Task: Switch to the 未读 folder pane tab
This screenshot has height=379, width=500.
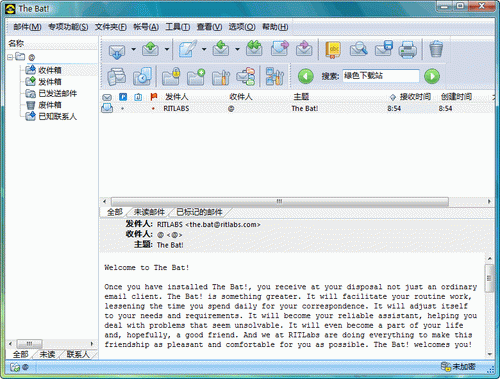Action: click(x=47, y=354)
